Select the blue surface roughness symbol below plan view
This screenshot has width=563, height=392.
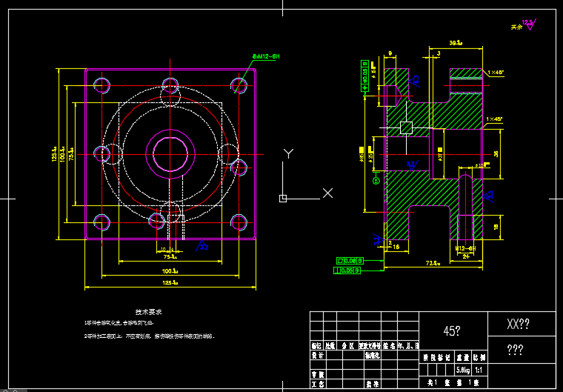(201, 245)
